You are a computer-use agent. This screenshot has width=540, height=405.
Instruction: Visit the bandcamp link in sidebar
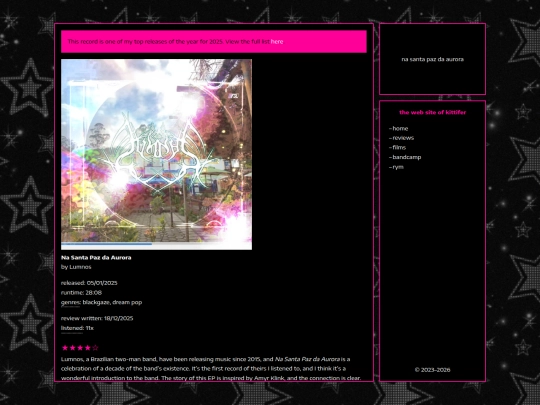click(x=407, y=157)
